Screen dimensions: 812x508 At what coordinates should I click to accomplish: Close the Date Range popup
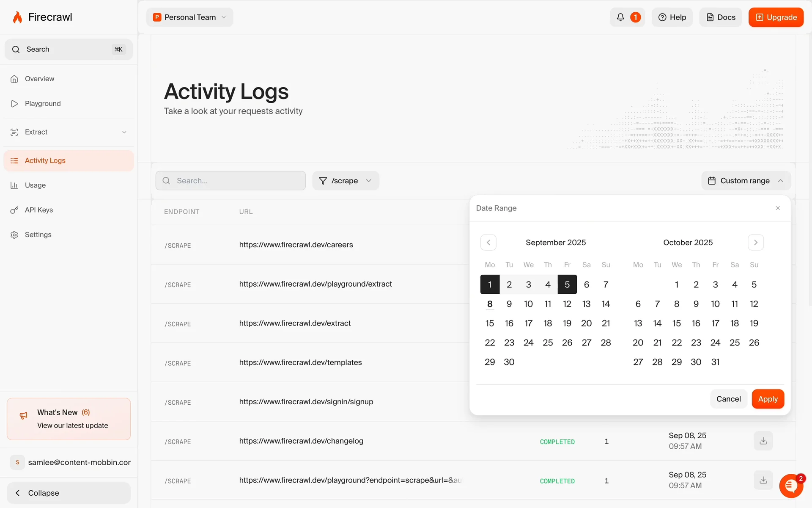coord(778,208)
